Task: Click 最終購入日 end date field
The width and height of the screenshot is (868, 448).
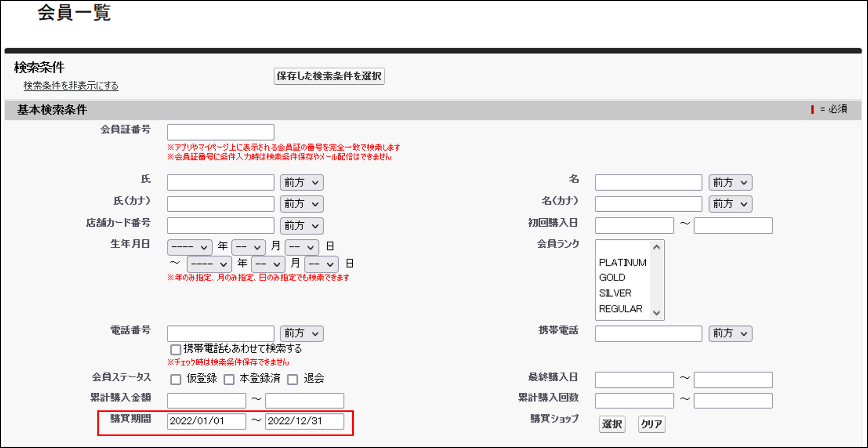Action: pyautogui.click(x=733, y=380)
